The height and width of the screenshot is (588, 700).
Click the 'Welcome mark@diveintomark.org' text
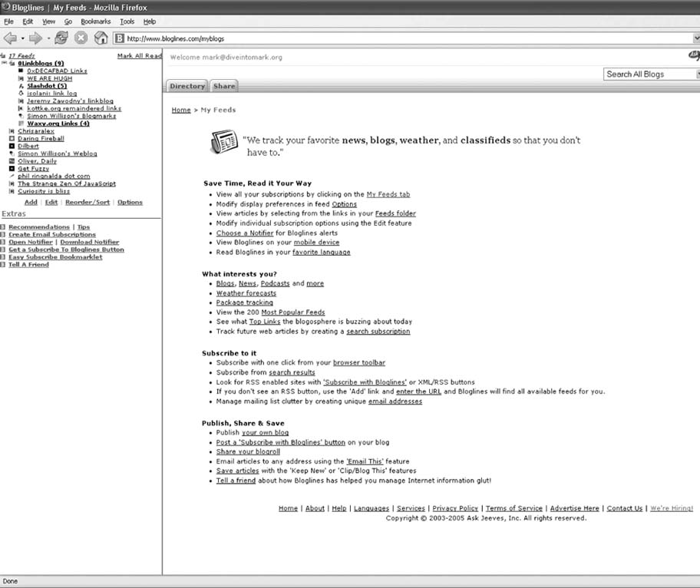point(226,57)
